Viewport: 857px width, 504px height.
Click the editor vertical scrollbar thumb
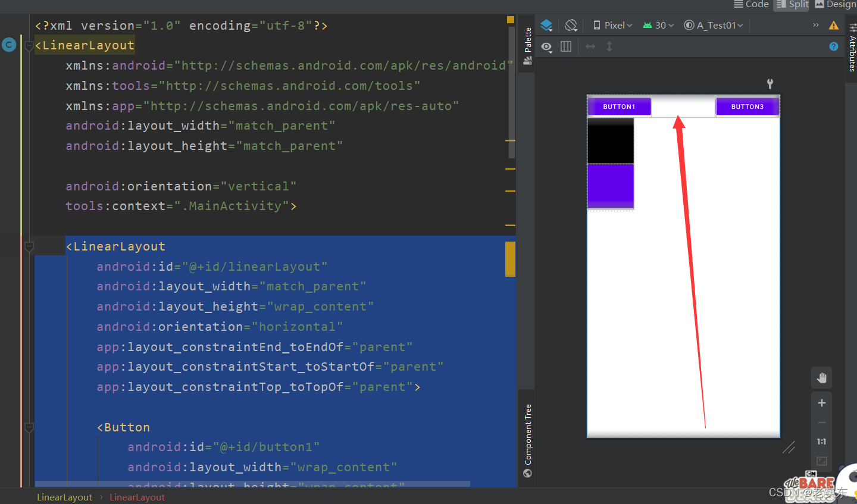click(512, 92)
